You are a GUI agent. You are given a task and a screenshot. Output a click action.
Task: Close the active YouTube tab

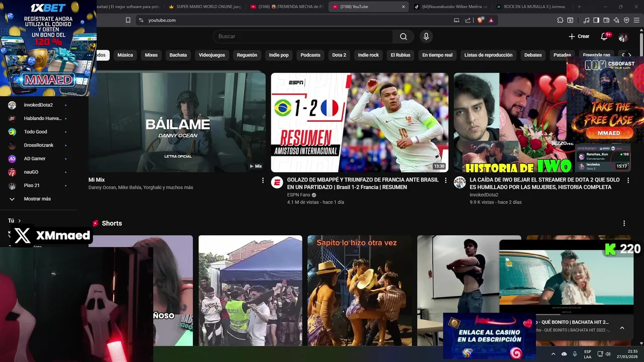403,7
